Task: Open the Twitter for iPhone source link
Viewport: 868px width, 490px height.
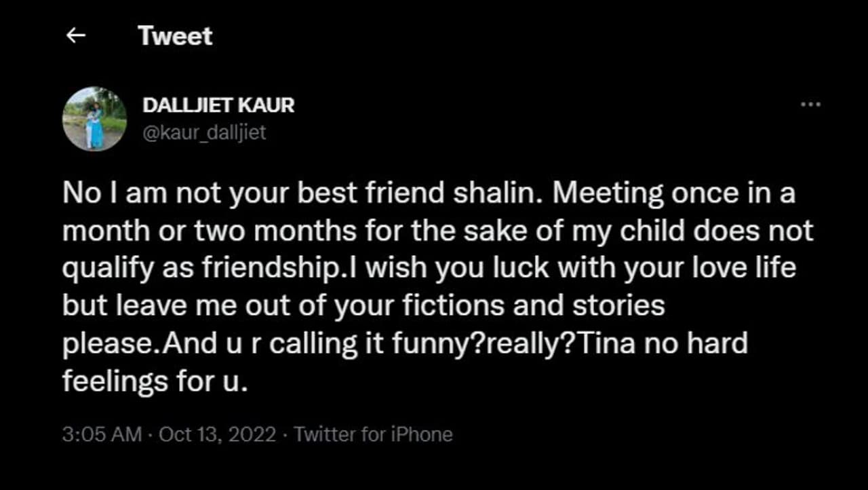Action: [374, 434]
